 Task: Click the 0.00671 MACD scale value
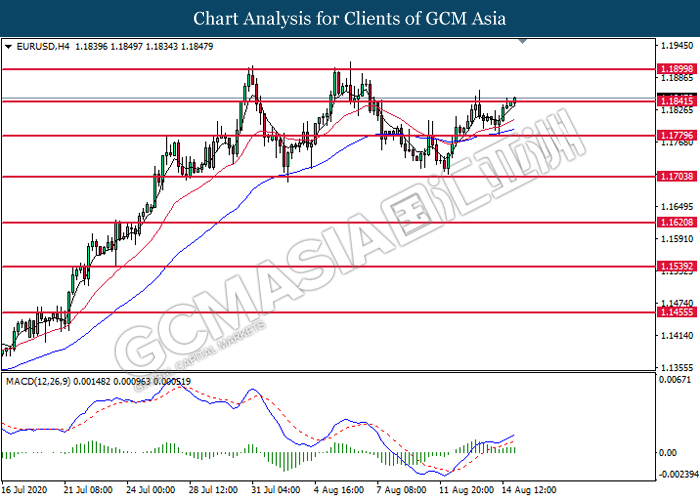coord(675,379)
